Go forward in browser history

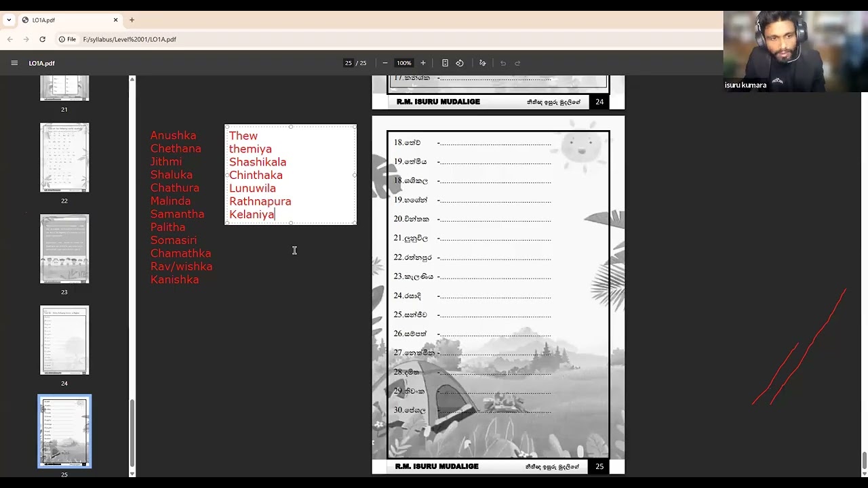(26, 39)
